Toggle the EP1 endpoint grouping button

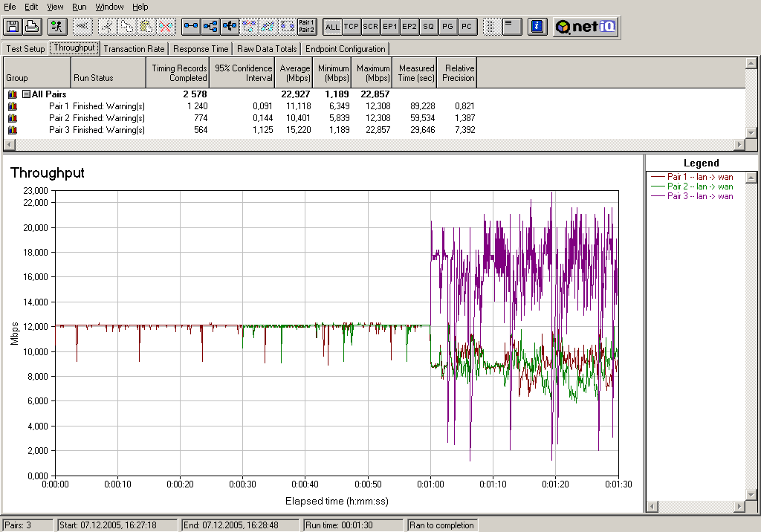point(389,27)
